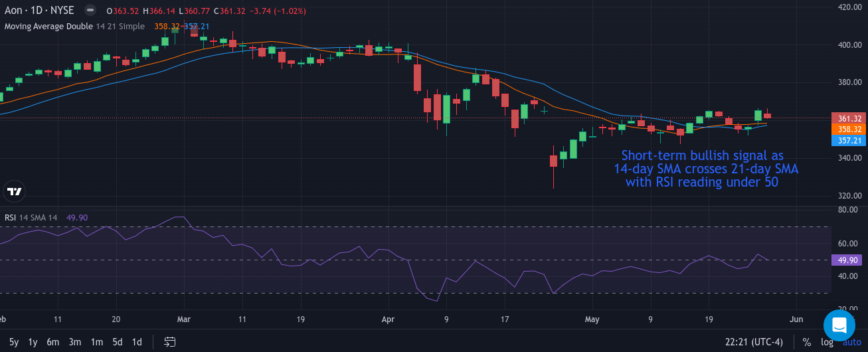Click the open value O363.52 in header
This screenshot has width=868, height=352.
tap(123, 11)
